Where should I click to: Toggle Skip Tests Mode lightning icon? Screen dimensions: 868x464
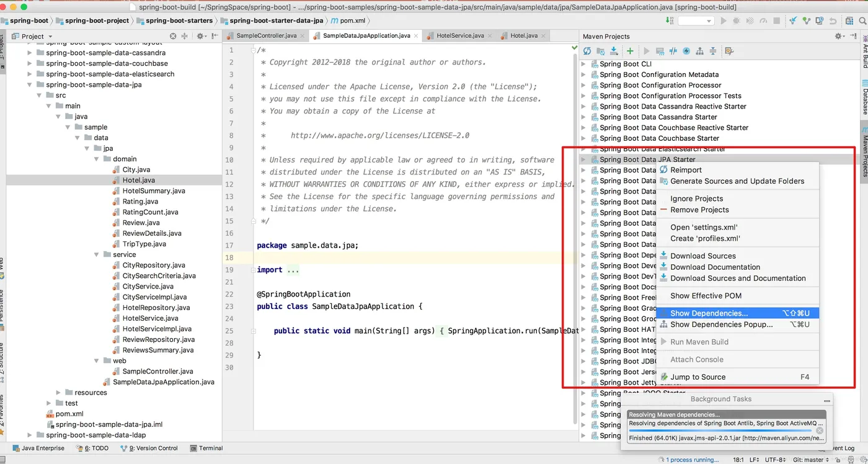click(x=686, y=51)
